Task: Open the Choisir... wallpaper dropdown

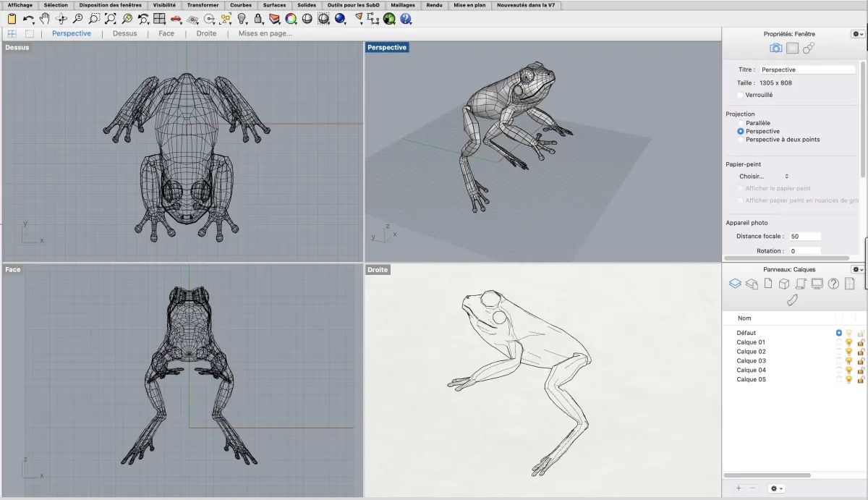Action: [x=763, y=176]
